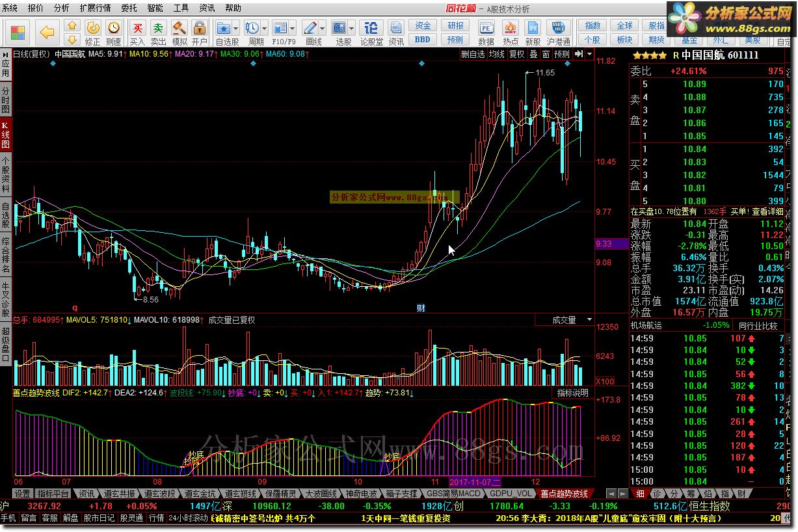
Task: Click the colorful home grid icon
Action: pyautogui.click(x=18, y=32)
